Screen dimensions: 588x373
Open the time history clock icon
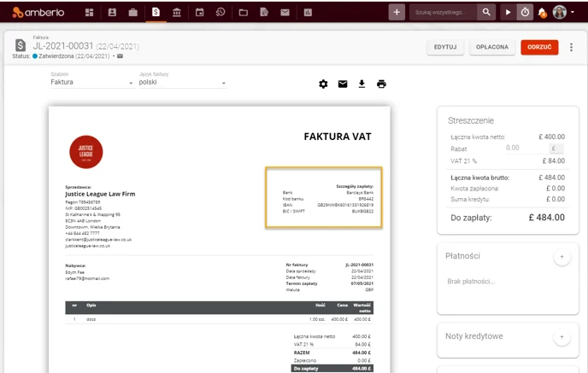coord(220,12)
